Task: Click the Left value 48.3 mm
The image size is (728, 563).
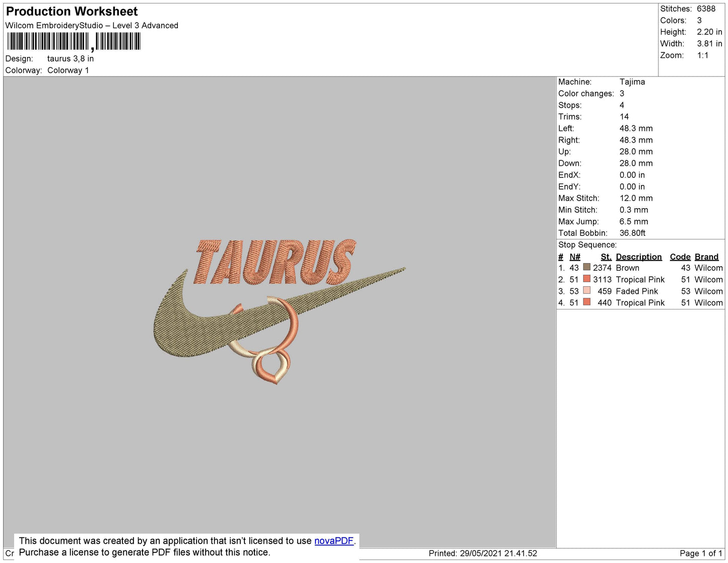Action: click(636, 129)
